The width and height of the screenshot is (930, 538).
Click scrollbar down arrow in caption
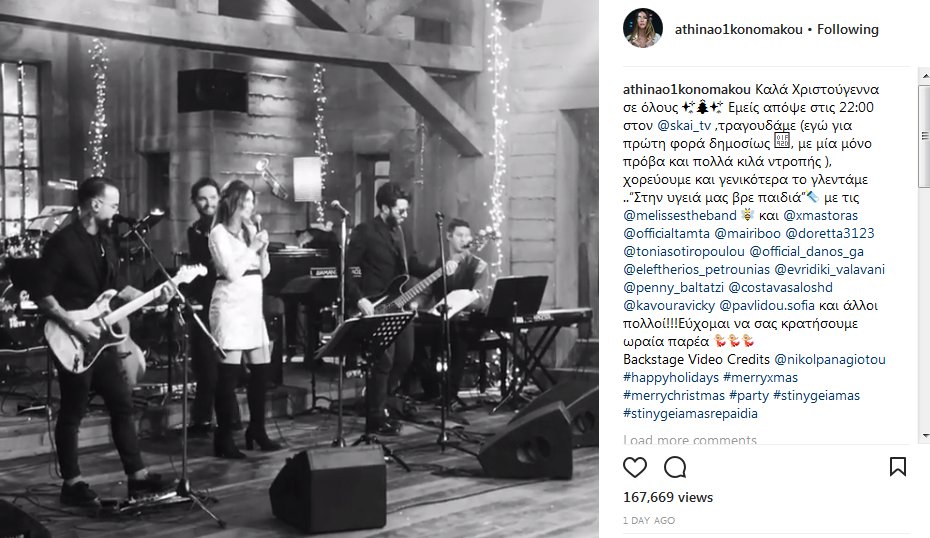pos(924,435)
